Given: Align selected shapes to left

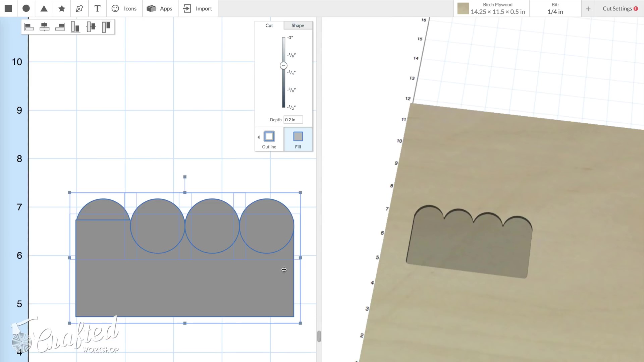Looking at the screenshot, I should pyautogui.click(x=29, y=27).
